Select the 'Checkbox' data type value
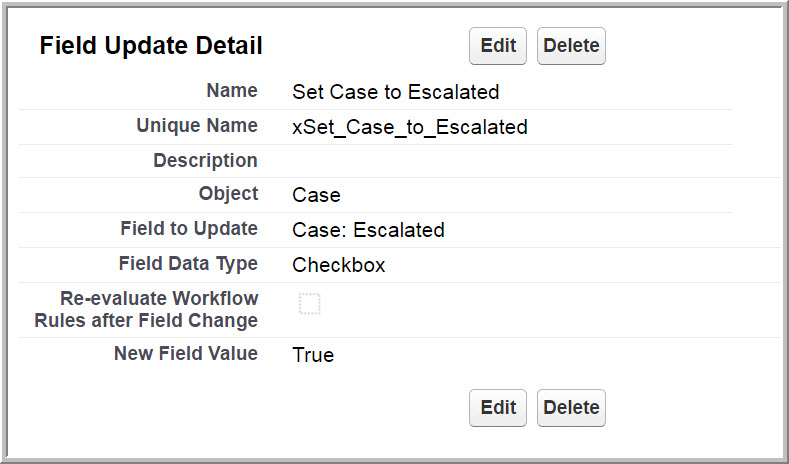The width and height of the screenshot is (789, 464). click(x=339, y=265)
